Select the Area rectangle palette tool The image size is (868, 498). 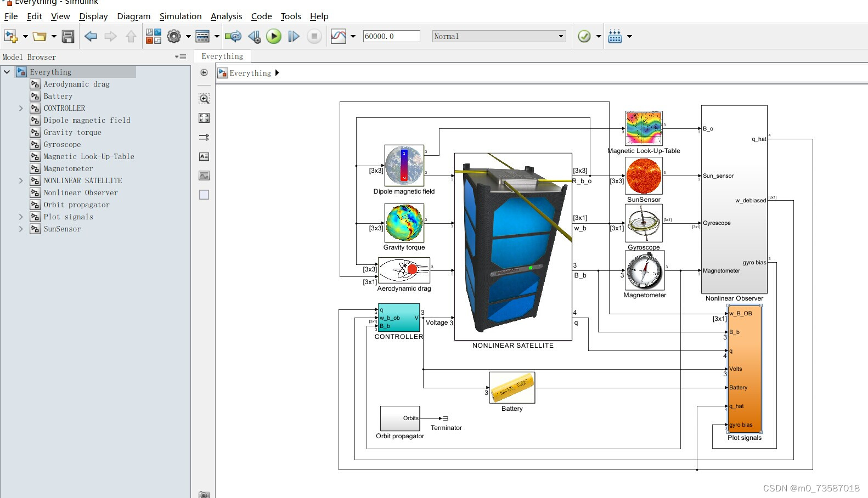pos(204,195)
